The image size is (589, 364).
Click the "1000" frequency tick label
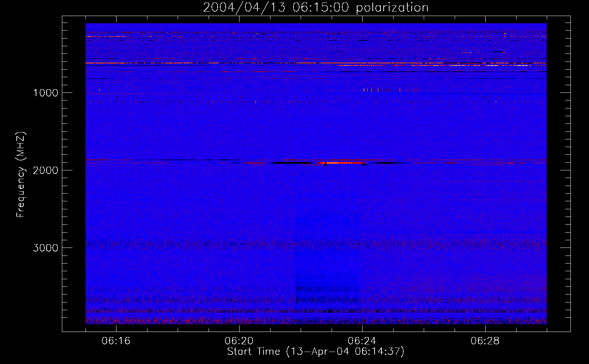point(46,93)
